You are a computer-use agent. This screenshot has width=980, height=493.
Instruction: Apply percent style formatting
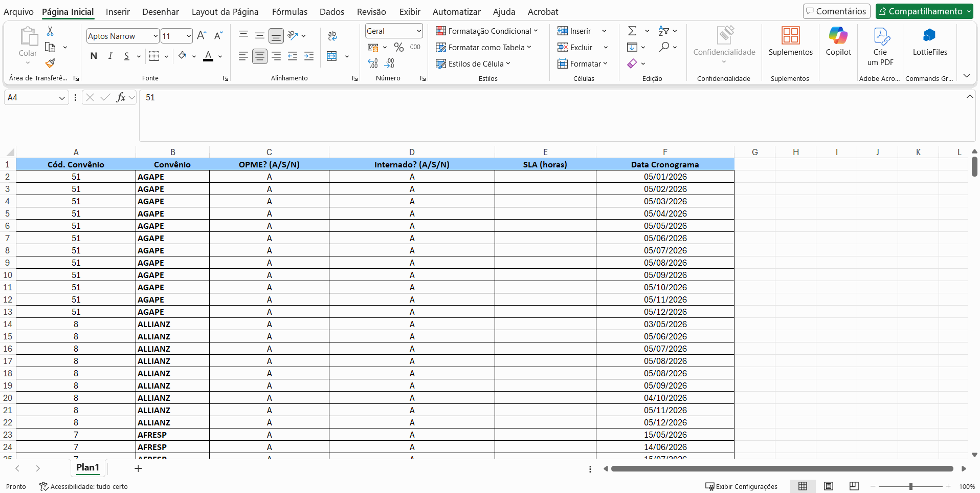tap(399, 47)
